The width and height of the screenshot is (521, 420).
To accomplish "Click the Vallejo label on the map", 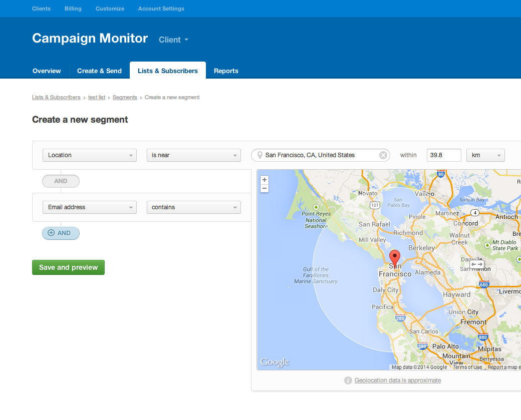I will (424, 194).
